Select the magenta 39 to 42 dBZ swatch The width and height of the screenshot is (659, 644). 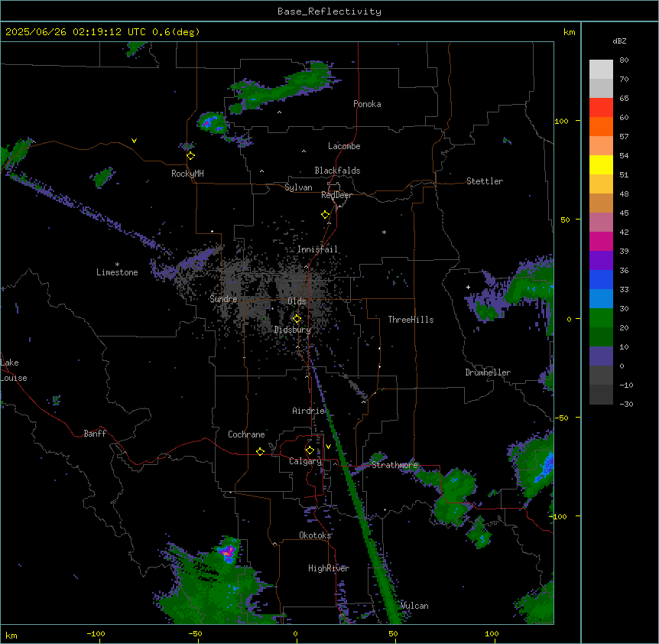point(601,241)
